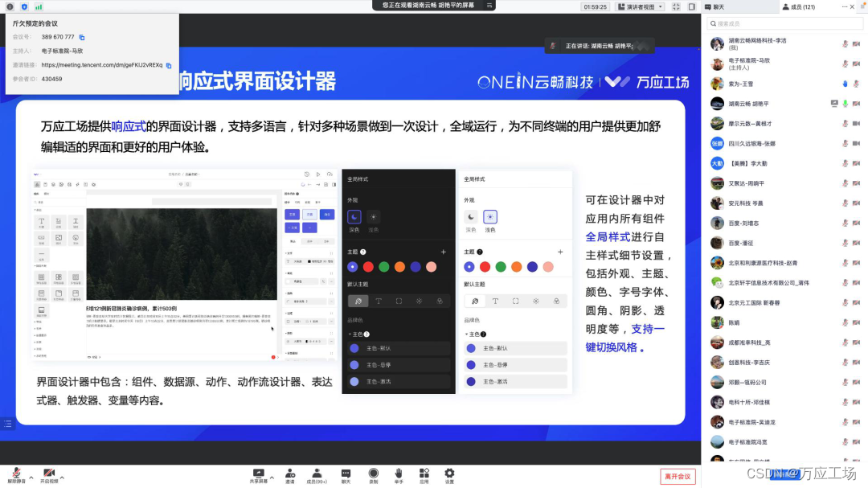Expand share options arrow next to 共享屏幕
This screenshot has height=488, width=868.
pyautogui.click(x=272, y=478)
